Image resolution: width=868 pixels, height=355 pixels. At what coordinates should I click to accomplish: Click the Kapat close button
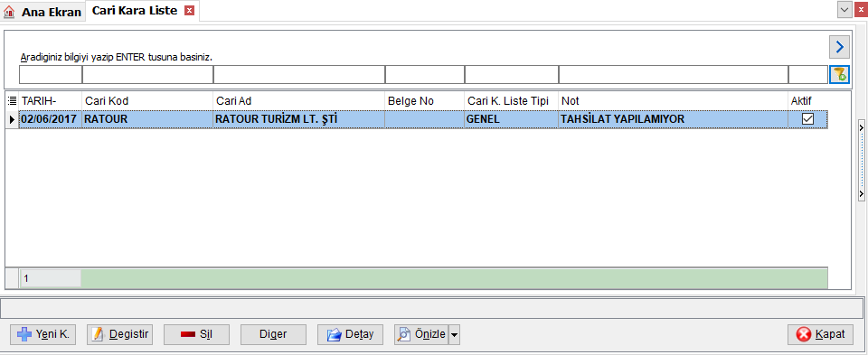[x=820, y=334]
